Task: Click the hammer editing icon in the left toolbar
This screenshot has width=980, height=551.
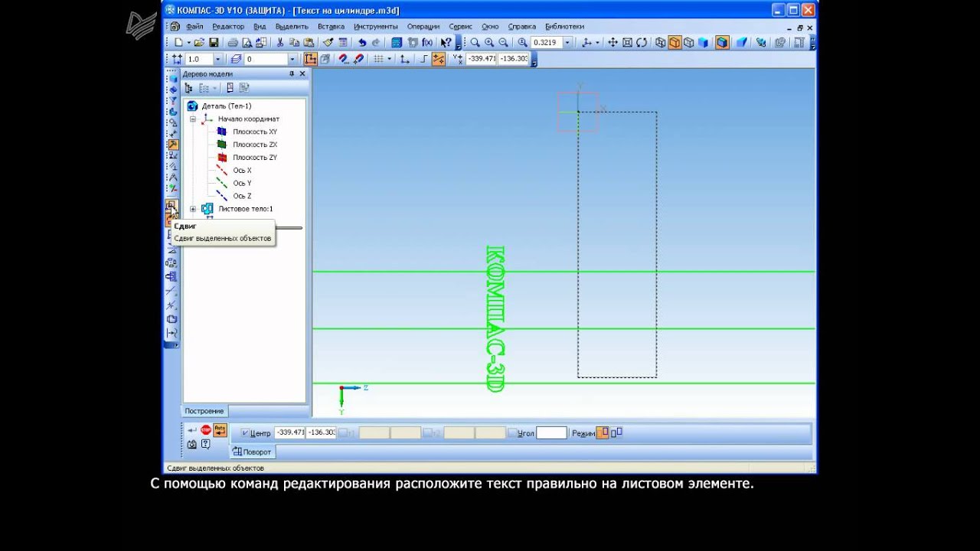Action: click(172, 144)
